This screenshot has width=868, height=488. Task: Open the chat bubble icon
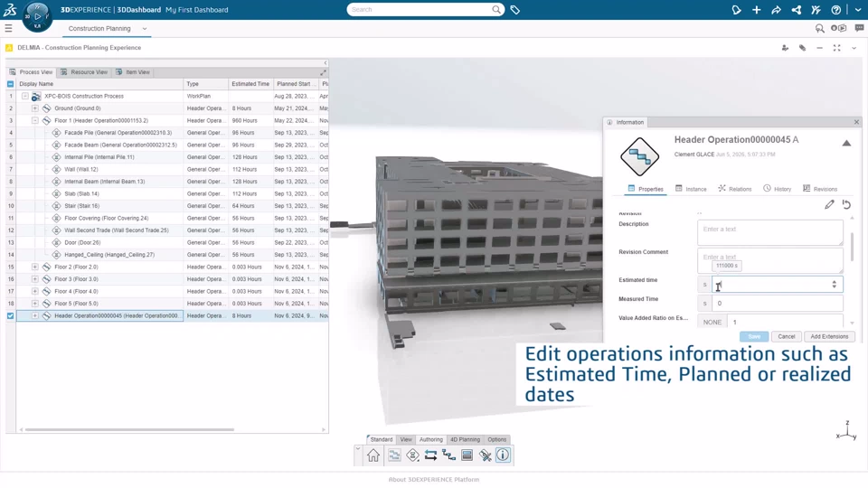(859, 28)
